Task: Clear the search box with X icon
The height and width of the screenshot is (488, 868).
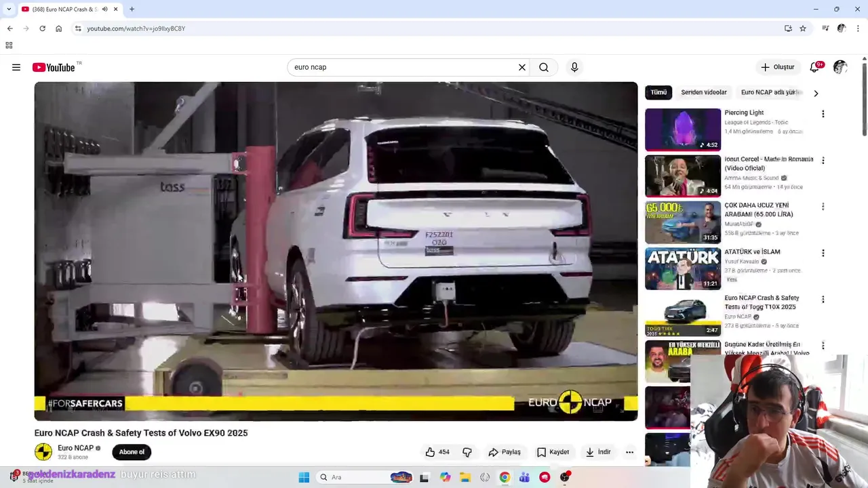Action: click(522, 67)
